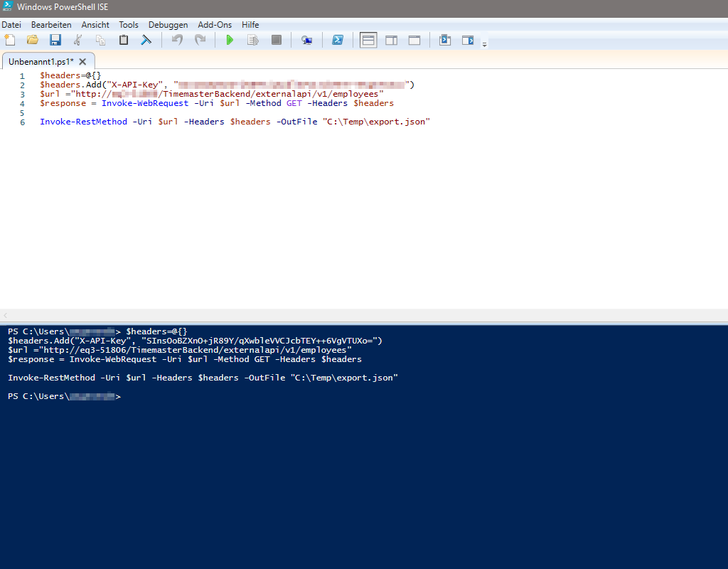Select the Cut scissors icon

77,40
